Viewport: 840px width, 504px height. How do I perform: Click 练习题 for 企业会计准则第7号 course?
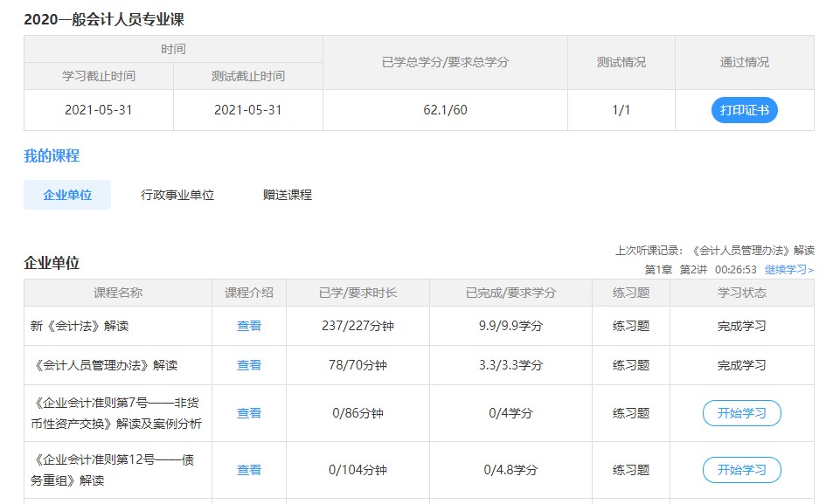[629, 412]
